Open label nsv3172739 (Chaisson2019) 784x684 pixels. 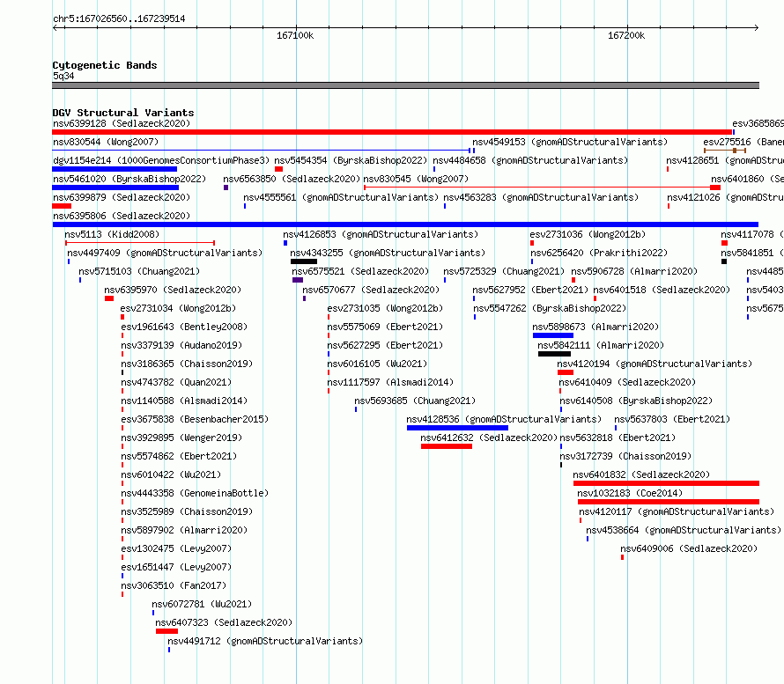point(625,456)
